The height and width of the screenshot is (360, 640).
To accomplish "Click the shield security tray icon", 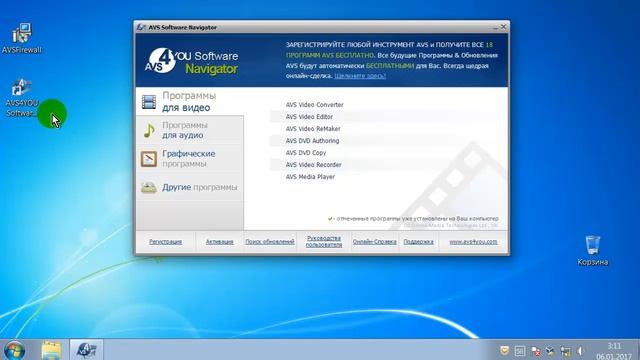I will pos(504,351).
